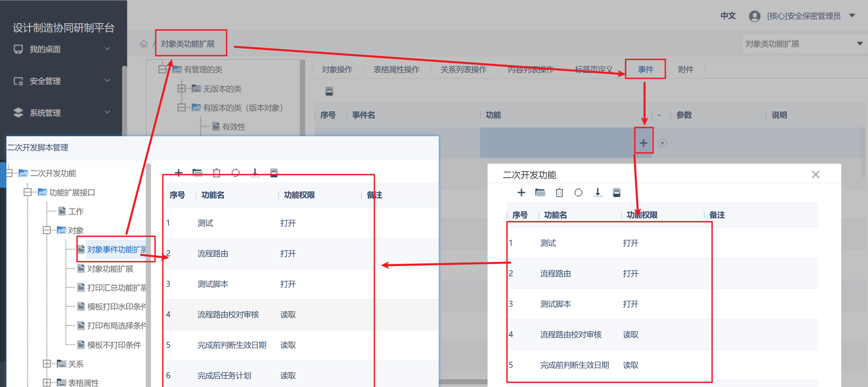Click the save icon under the 对象操作 tab
868x387 pixels.
(x=329, y=91)
